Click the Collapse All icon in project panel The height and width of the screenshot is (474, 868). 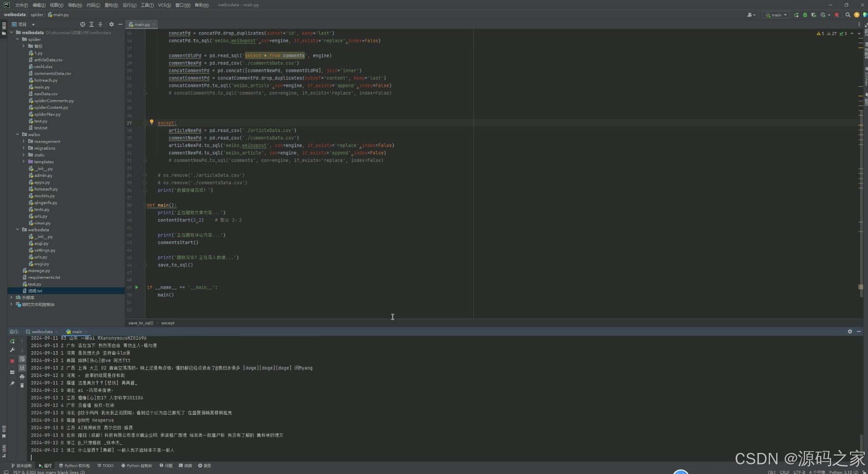tap(100, 25)
